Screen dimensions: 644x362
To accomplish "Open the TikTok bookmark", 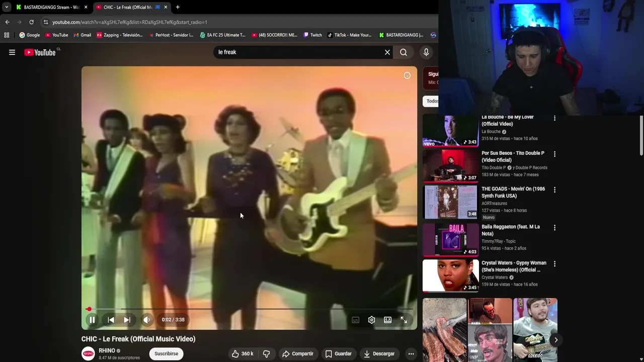I will 349,35.
